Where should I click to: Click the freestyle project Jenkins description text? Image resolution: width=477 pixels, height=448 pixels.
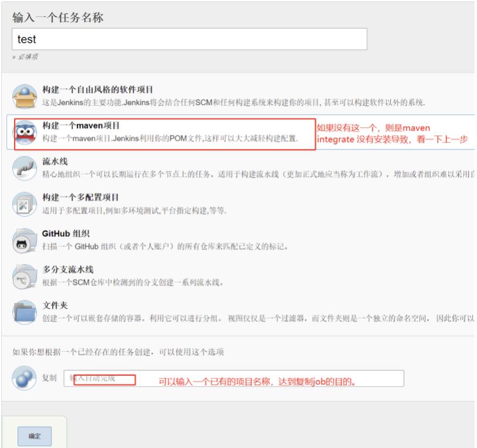click(233, 103)
